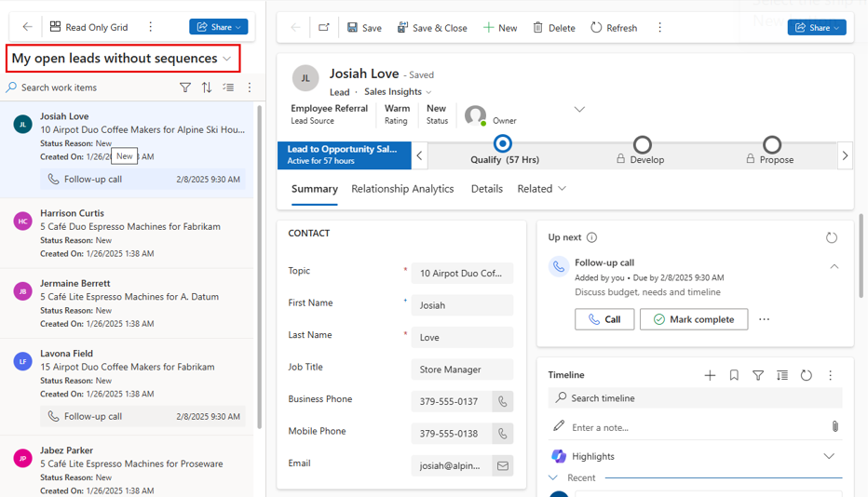Edit Last Name field Love

pyautogui.click(x=462, y=338)
